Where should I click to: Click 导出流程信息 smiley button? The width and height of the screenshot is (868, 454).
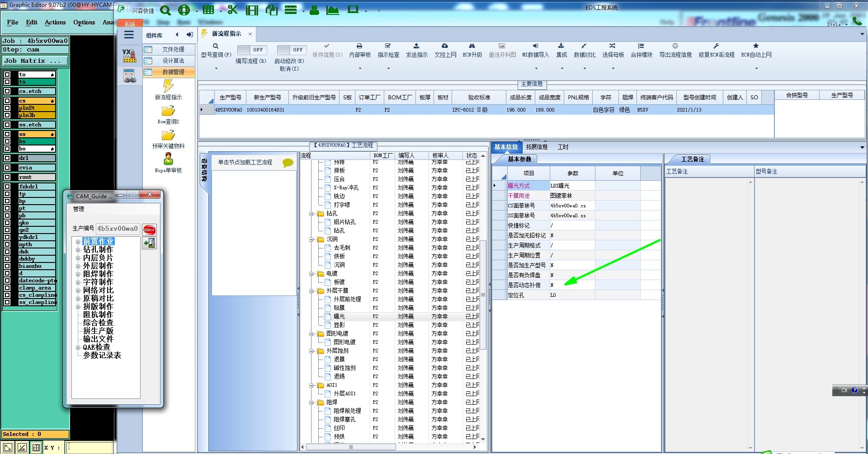(x=675, y=50)
